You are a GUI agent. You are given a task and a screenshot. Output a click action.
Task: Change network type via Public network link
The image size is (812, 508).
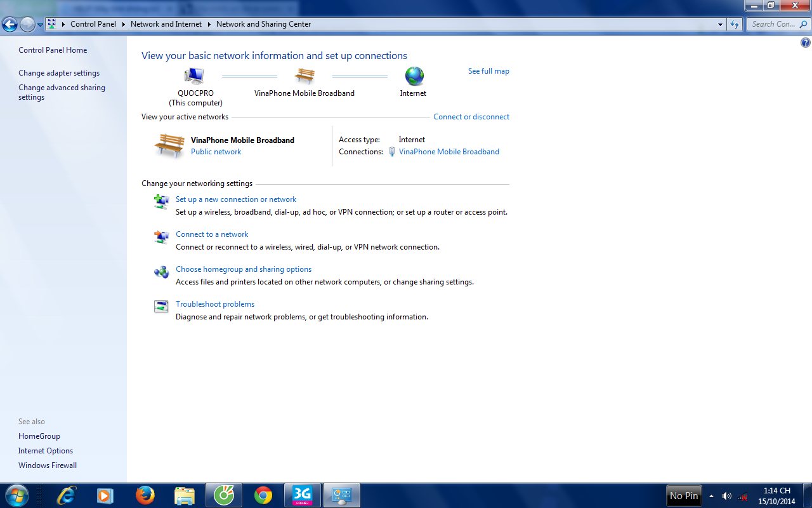click(x=216, y=152)
